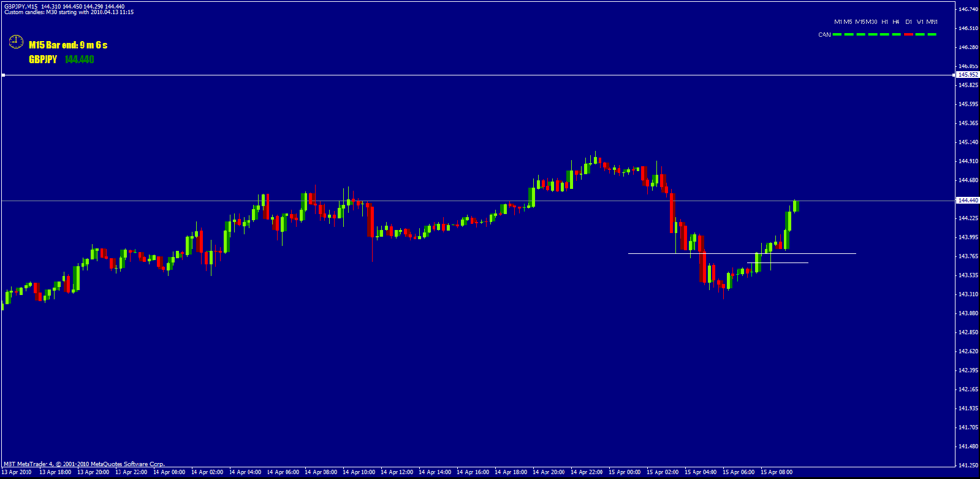Click the yellow GBPJPY symbol label
This screenshot has width=980, height=479.
point(43,59)
